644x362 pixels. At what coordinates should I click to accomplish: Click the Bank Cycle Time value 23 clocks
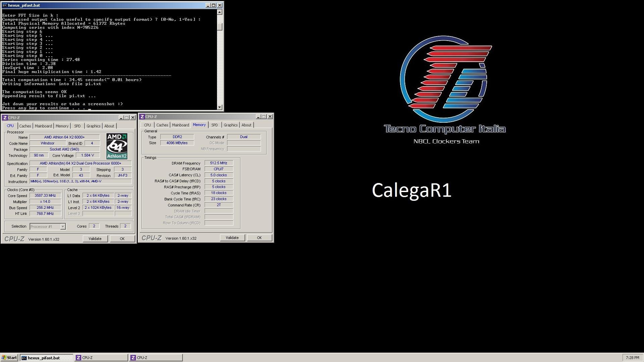coord(219,199)
